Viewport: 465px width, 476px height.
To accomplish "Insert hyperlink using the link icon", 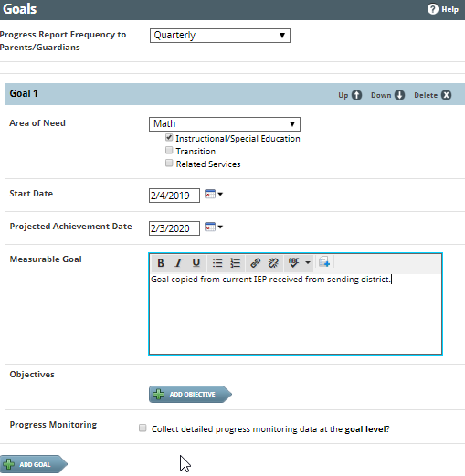I will click(255, 263).
